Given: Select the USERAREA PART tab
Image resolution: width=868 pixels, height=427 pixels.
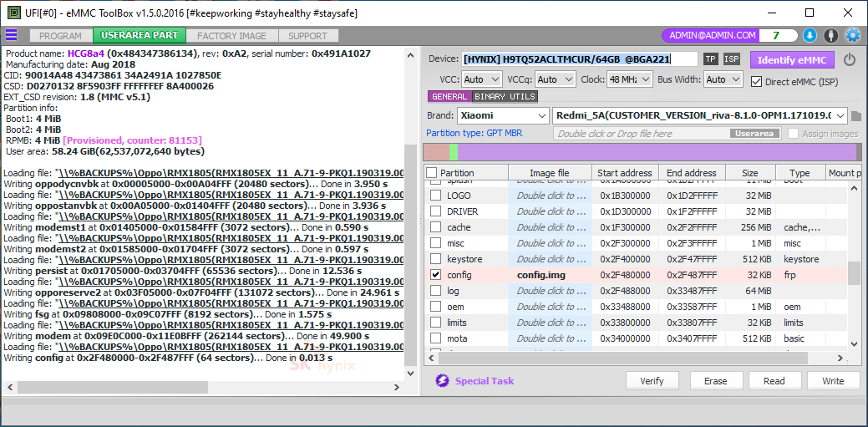Looking at the screenshot, I should coord(140,35).
